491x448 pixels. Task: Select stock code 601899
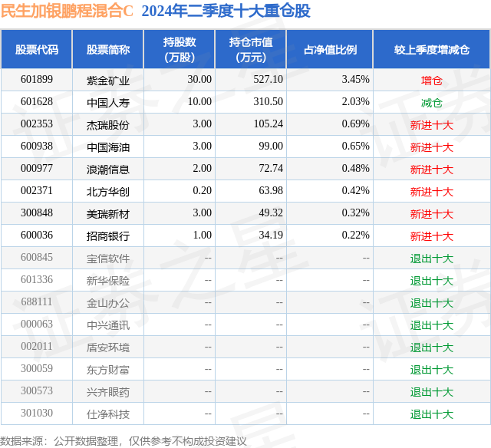click(x=37, y=80)
